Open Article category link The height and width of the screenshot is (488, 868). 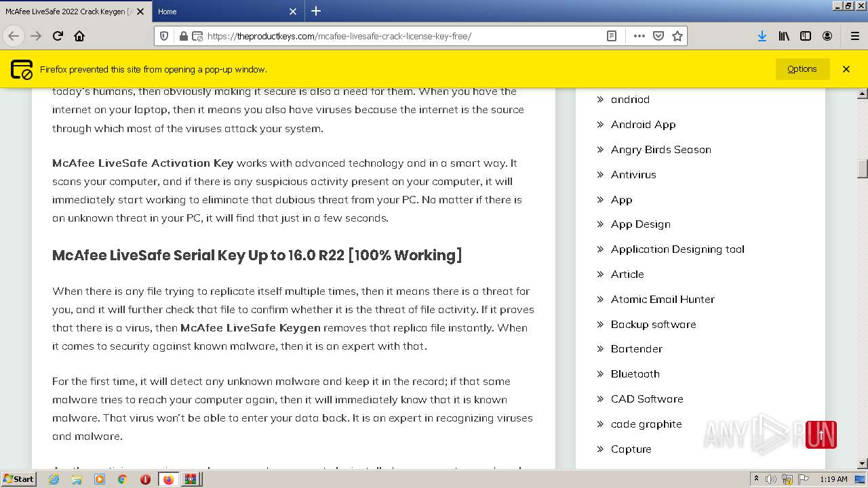627,274
